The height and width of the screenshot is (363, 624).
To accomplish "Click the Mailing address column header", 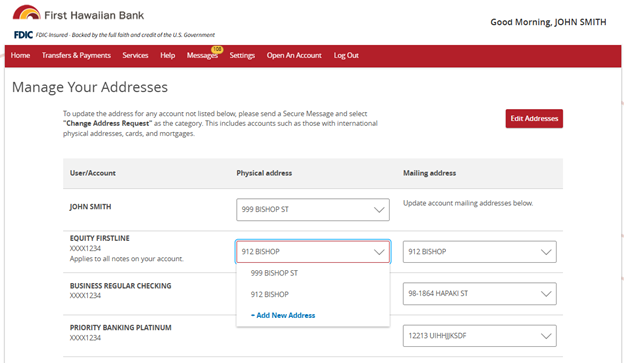I will (x=429, y=173).
